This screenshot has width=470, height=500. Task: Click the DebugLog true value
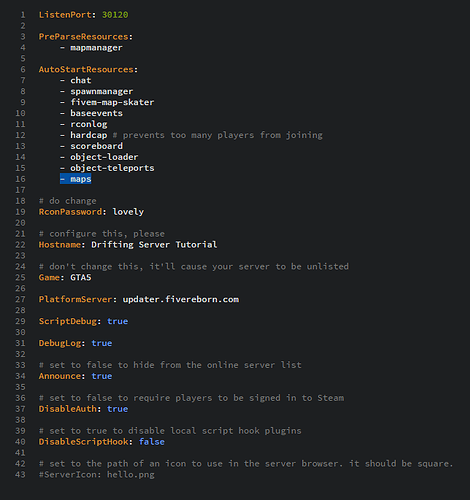[102, 343]
